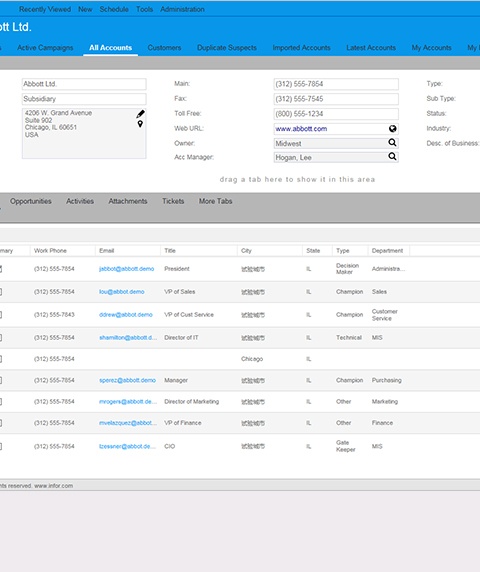The width and height of the screenshot is (480, 572).
Task: Open www.infor.com footer link
Action: pos(53,486)
